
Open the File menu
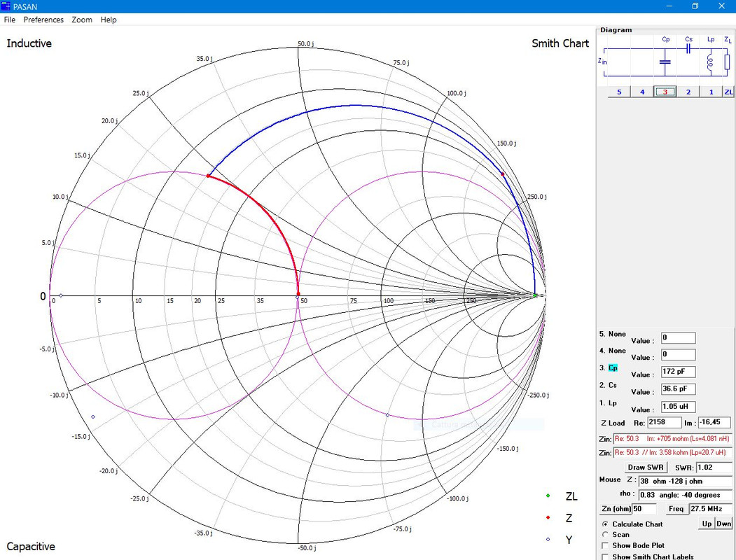(x=9, y=20)
